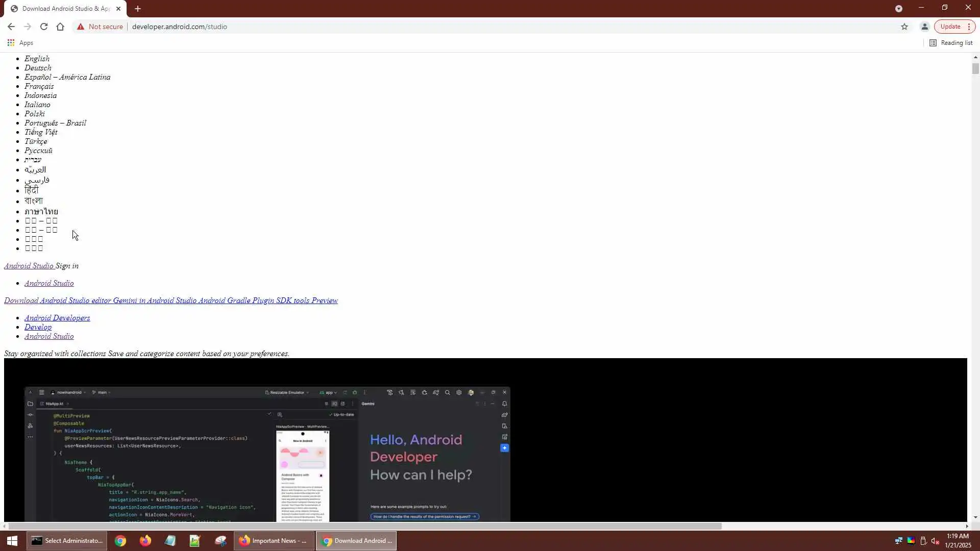
Task: Close the Download Android Studio tab
Action: [118, 9]
